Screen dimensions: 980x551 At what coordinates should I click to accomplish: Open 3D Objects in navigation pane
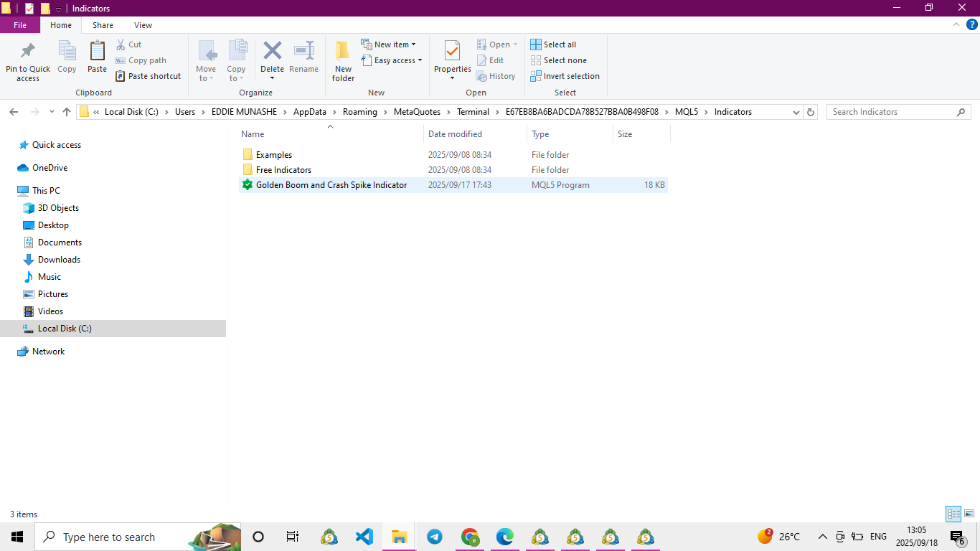point(58,208)
